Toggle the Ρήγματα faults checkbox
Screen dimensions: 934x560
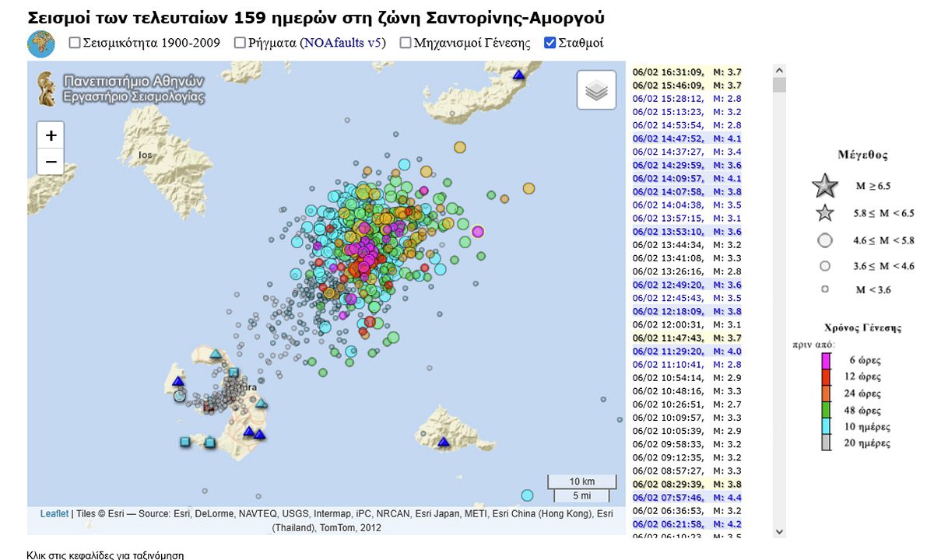click(x=240, y=44)
